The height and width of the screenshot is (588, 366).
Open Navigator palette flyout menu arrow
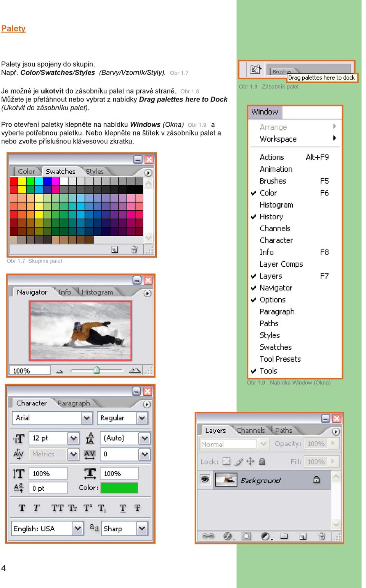(x=148, y=293)
